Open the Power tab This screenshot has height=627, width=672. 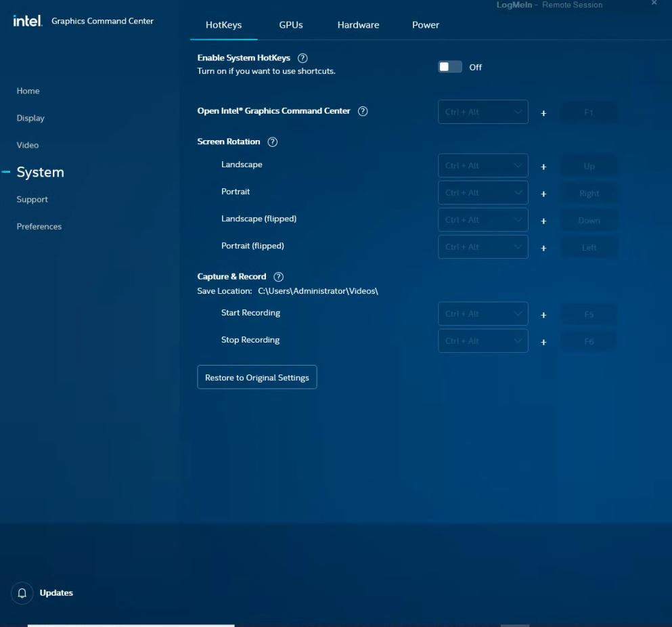click(426, 25)
